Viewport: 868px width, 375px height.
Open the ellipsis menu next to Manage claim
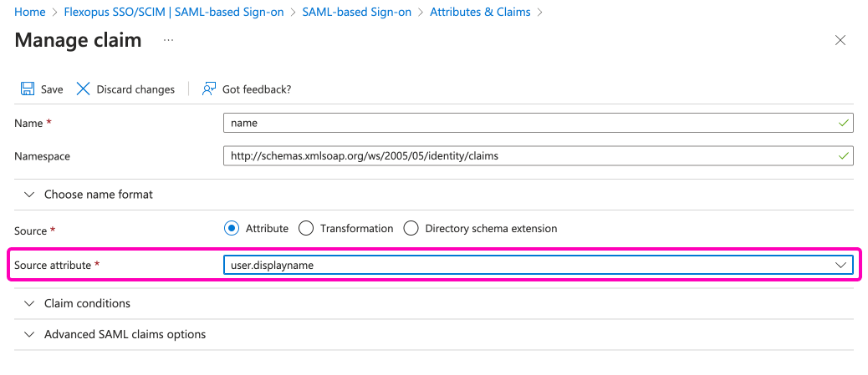[x=168, y=41]
